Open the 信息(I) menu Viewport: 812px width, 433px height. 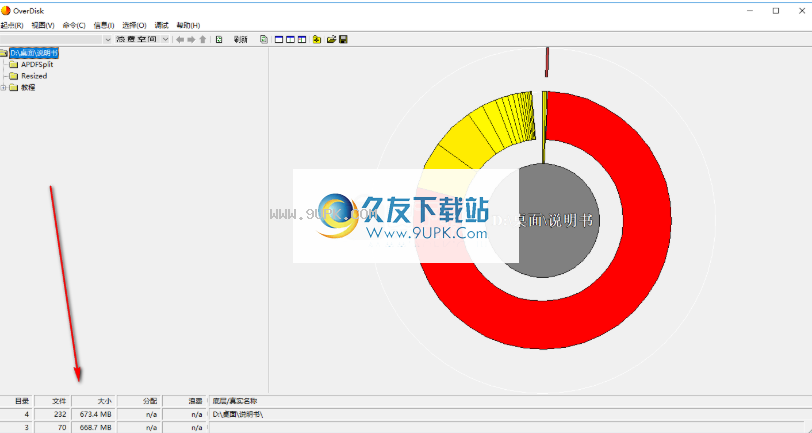click(x=104, y=25)
